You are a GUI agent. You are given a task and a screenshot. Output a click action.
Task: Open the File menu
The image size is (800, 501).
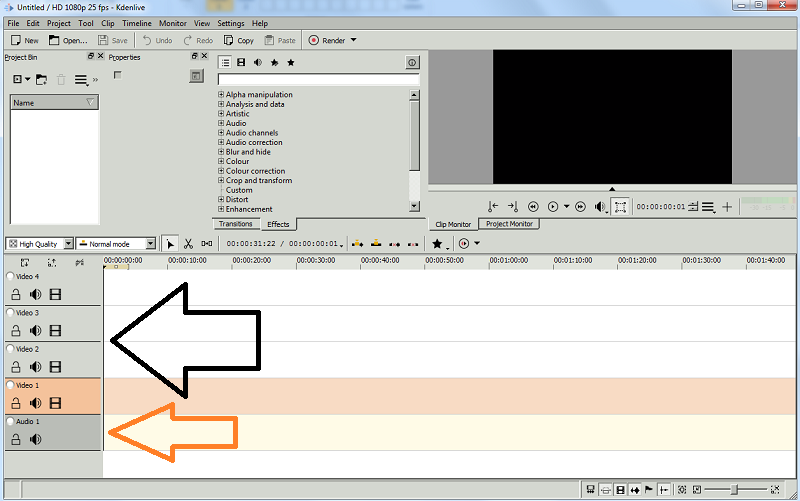pos(13,23)
